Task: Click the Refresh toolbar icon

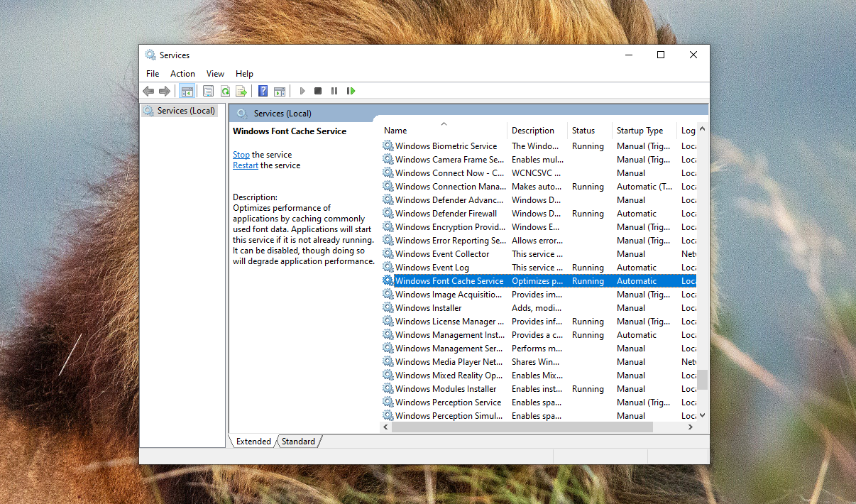Action: coord(225,91)
